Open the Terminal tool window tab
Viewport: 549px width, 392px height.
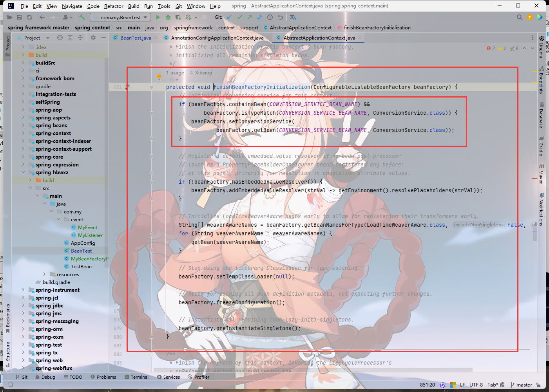[136, 377]
